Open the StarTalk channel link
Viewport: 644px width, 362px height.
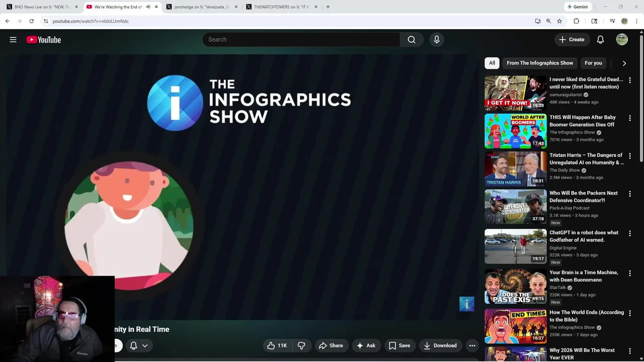click(557, 288)
